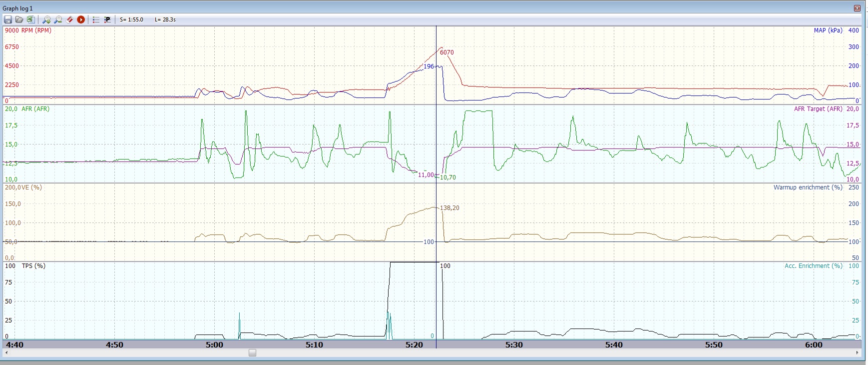868x365 pixels.
Task: Export log to Excel spreadsheet icon
Action: pyautogui.click(x=30, y=19)
